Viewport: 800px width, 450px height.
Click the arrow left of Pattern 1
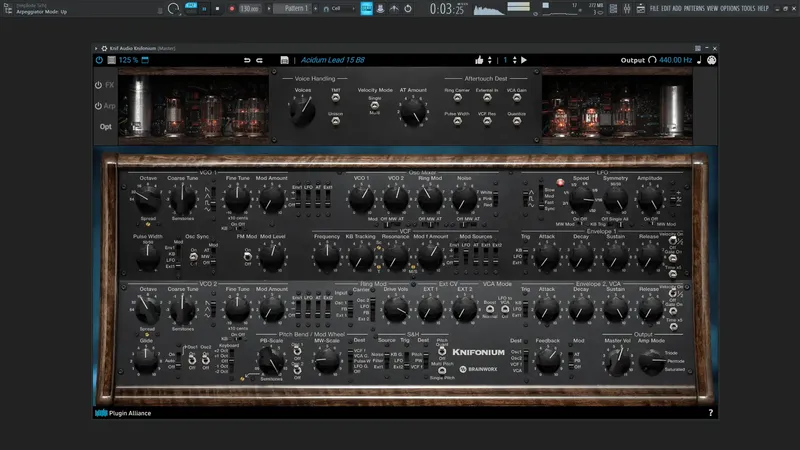pos(269,9)
